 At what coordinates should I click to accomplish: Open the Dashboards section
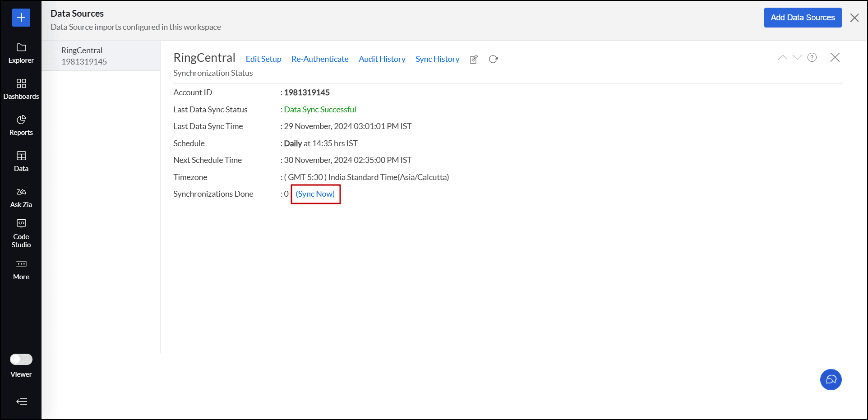[21, 89]
